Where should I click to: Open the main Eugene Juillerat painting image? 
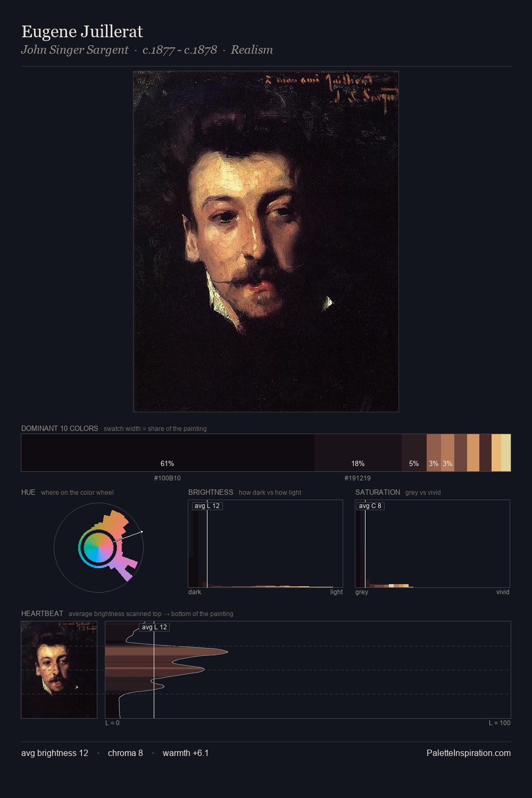pyautogui.click(x=266, y=242)
